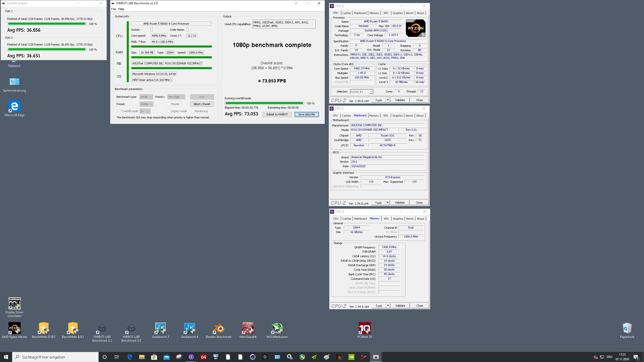This screenshot has height=362, width=644.
Task: Enable the Monitoring checkbox
Action: point(192,111)
